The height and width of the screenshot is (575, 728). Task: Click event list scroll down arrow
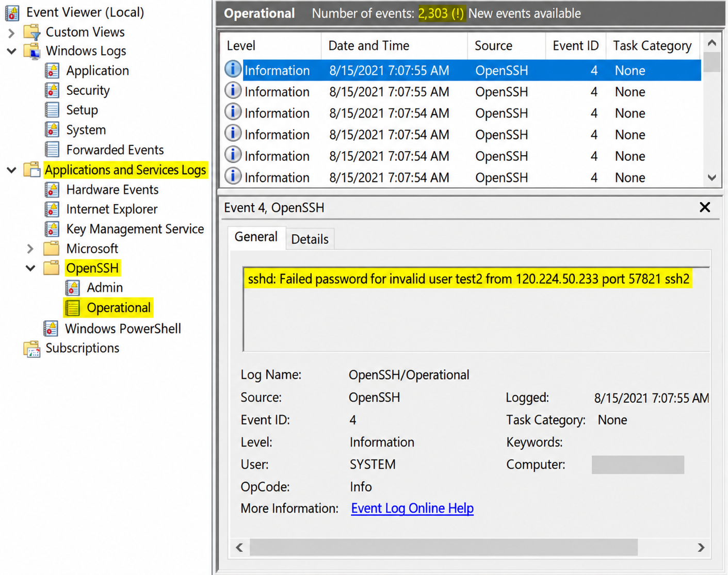[712, 178]
